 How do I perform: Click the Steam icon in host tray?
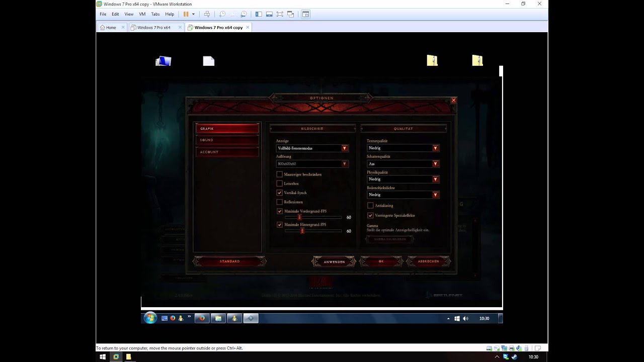point(514,356)
